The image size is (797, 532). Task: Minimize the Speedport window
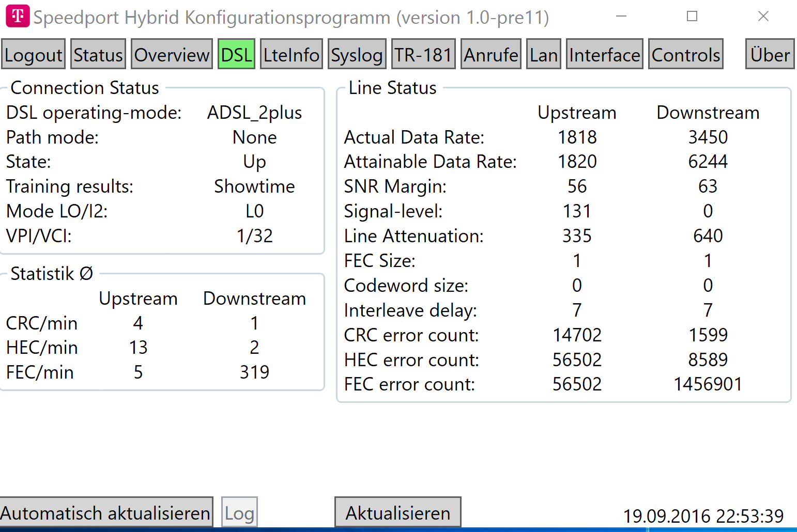pos(621,17)
